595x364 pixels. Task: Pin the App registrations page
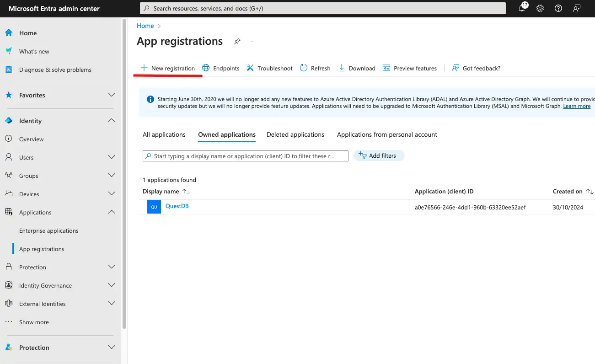click(237, 41)
